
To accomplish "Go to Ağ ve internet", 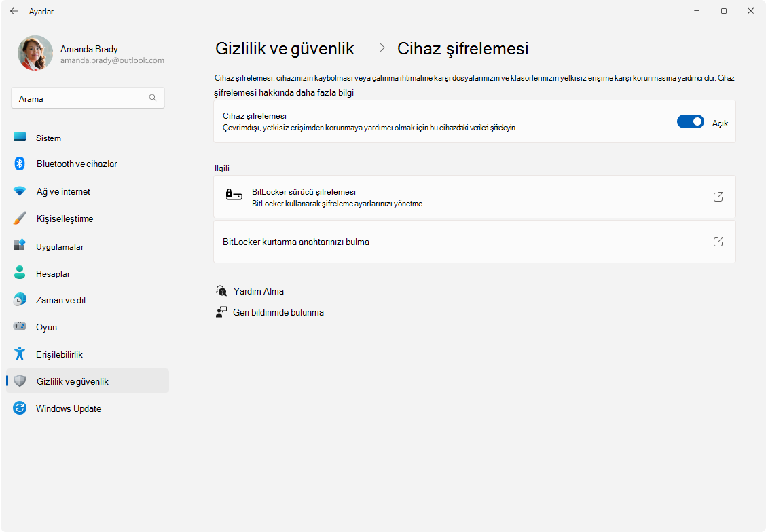I will pos(88,191).
